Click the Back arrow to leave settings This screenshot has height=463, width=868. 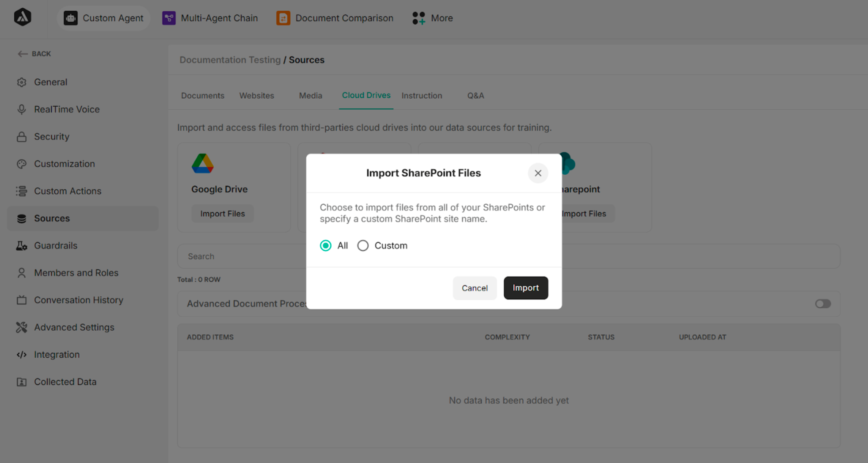click(x=22, y=54)
